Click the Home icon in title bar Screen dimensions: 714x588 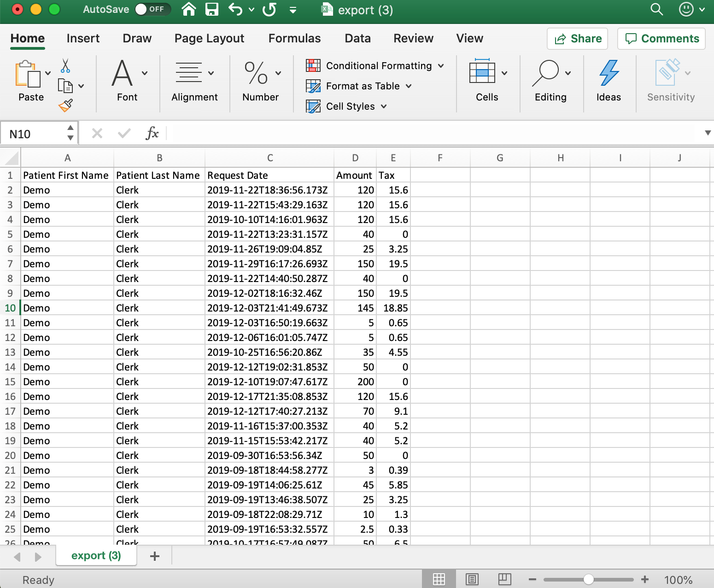pyautogui.click(x=189, y=10)
